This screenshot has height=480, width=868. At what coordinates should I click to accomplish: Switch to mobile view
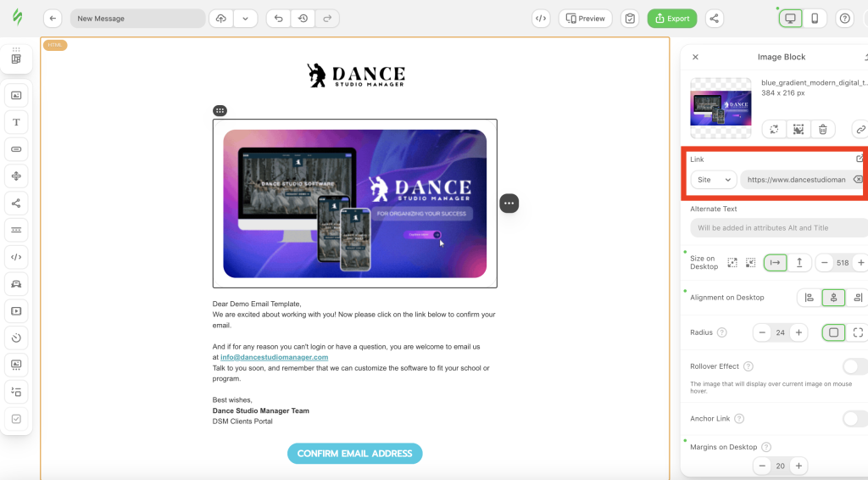click(x=815, y=19)
